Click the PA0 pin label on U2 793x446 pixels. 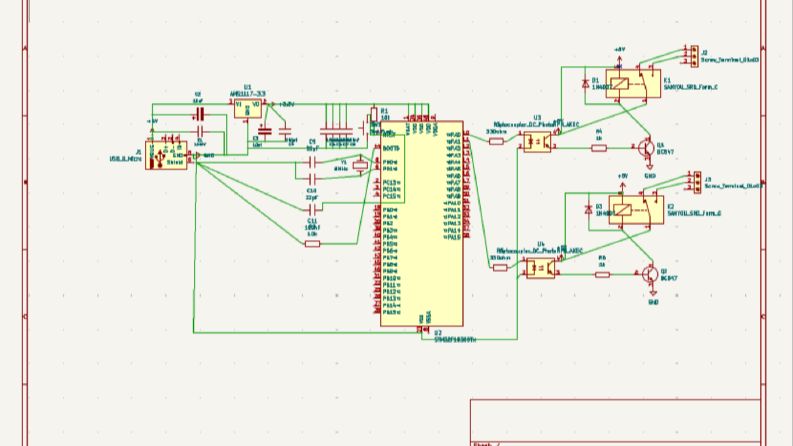tap(454, 135)
